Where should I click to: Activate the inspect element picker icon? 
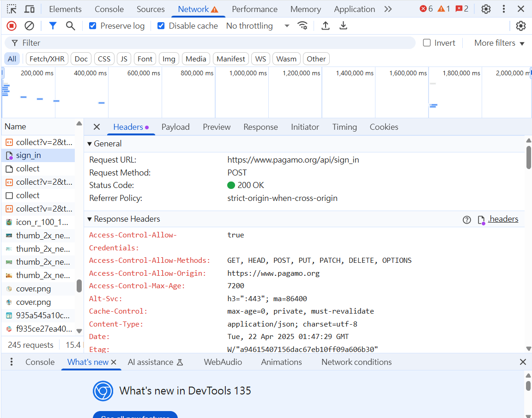pos(12,9)
